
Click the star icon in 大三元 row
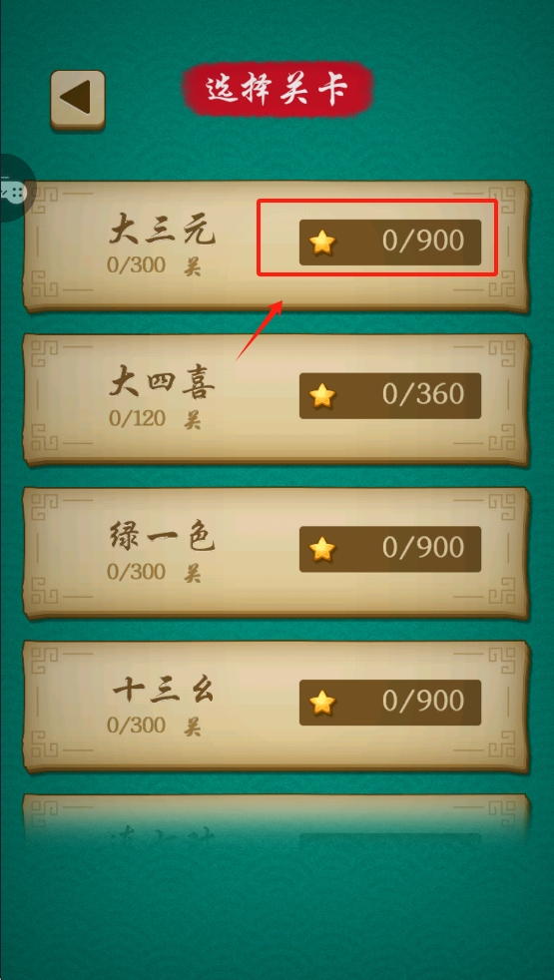[322, 242]
